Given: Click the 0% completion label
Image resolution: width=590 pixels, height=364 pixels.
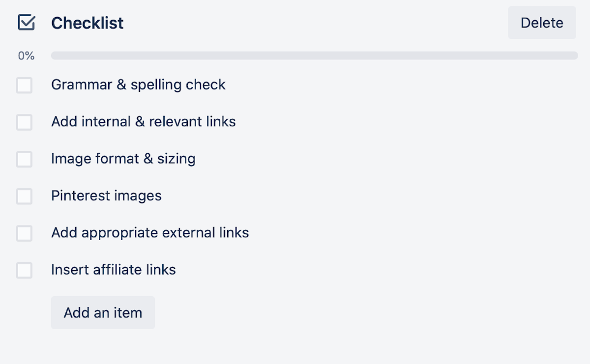Looking at the screenshot, I should pyautogui.click(x=26, y=56).
